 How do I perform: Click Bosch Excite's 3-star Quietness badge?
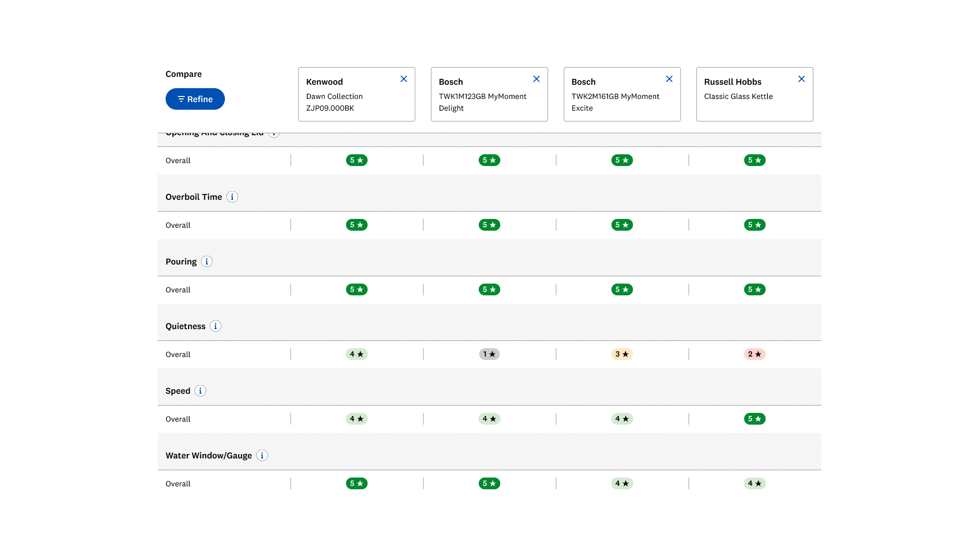click(x=622, y=354)
